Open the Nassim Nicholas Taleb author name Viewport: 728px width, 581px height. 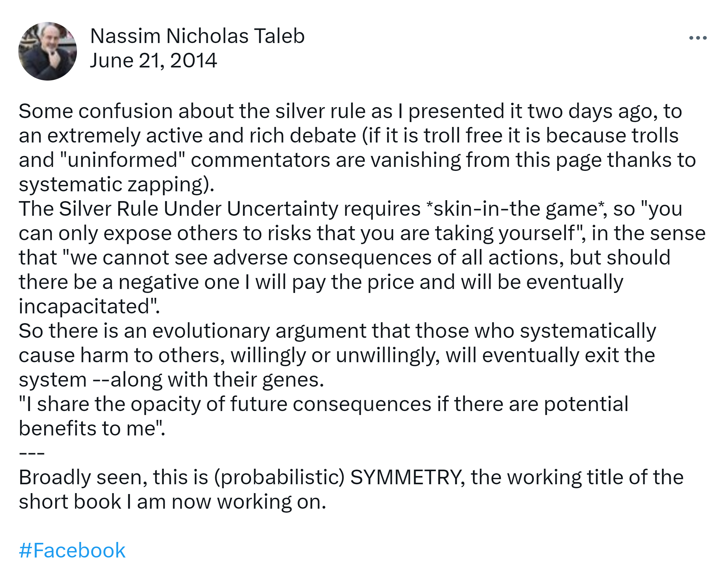(197, 36)
